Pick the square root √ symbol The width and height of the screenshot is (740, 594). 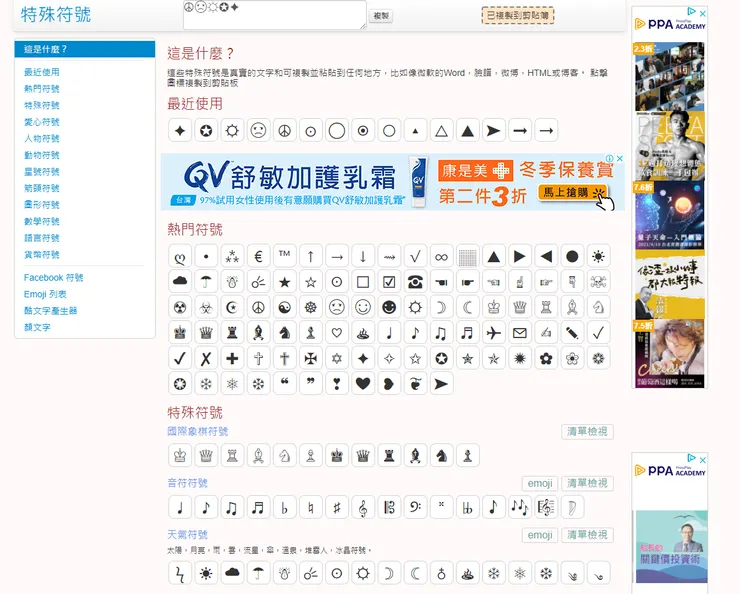coord(415,256)
